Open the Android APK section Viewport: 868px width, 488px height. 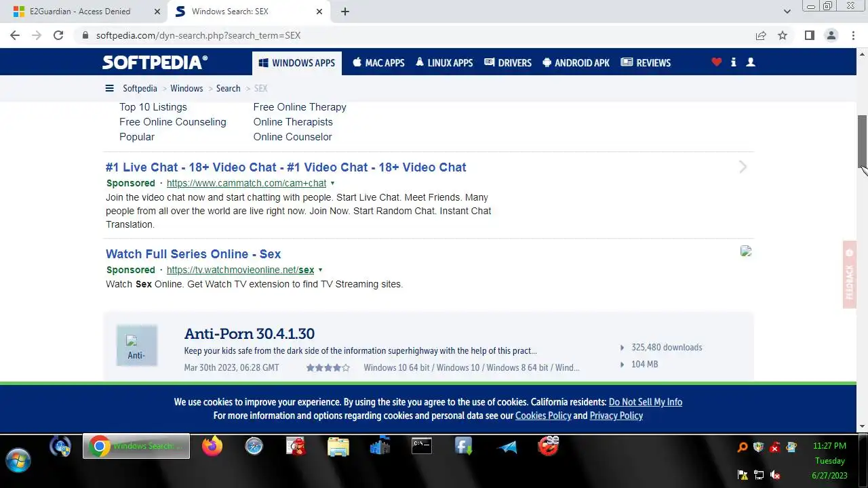pyautogui.click(x=576, y=63)
